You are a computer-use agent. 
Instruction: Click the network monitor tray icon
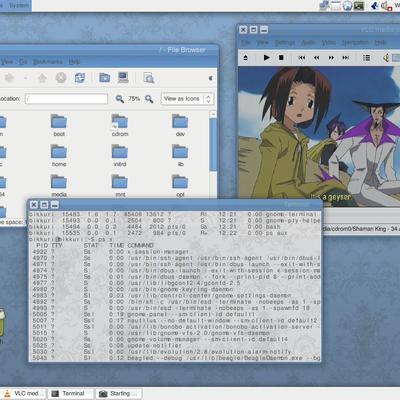(x=324, y=6)
